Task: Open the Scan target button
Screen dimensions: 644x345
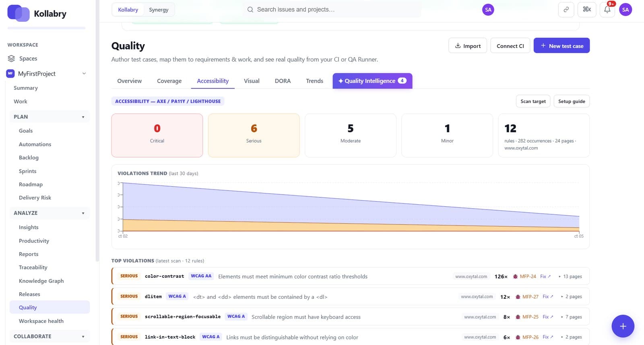Action: 533,101
